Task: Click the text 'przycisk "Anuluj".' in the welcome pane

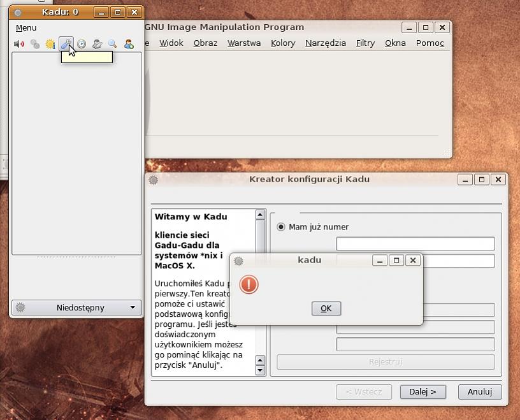Action: pyautogui.click(x=189, y=365)
